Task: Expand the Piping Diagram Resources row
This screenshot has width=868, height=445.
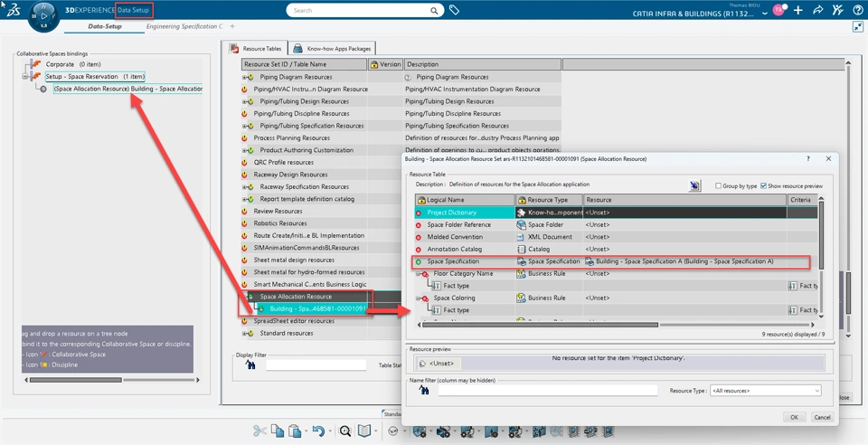Action: coord(244,78)
